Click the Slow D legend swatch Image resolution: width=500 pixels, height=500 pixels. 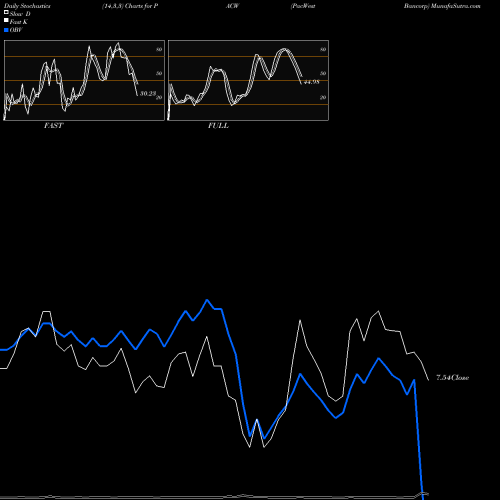6,13
